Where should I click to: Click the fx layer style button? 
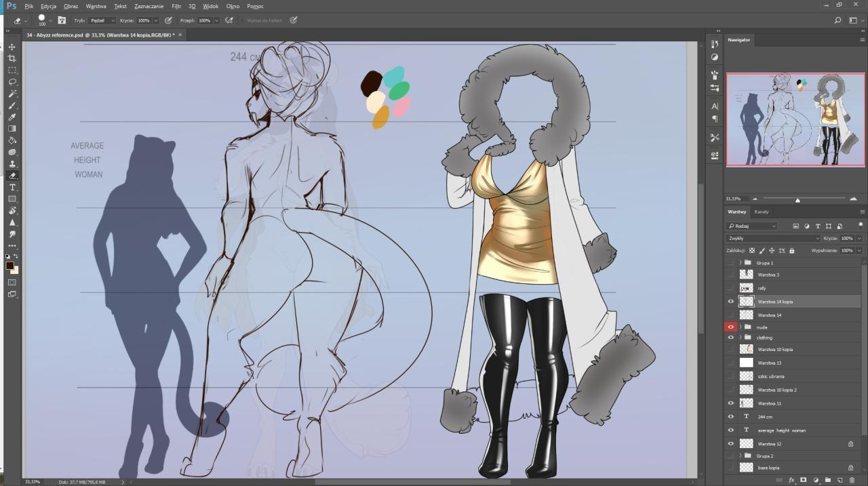[791, 480]
